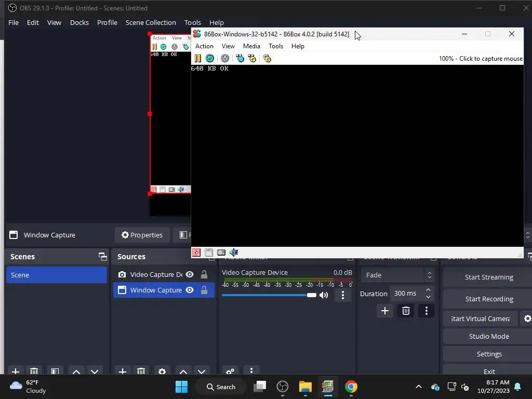The height and width of the screenshot is (399, 532).
Task: Open advanced audio properties gears icon
Action: point(230,371)
